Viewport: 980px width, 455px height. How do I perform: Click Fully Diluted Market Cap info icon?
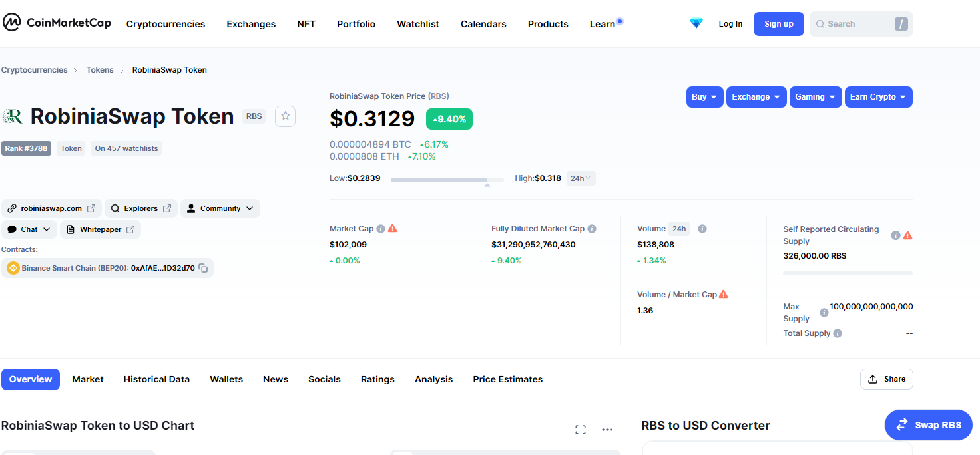pyautogui.click(x=592, y=229)
